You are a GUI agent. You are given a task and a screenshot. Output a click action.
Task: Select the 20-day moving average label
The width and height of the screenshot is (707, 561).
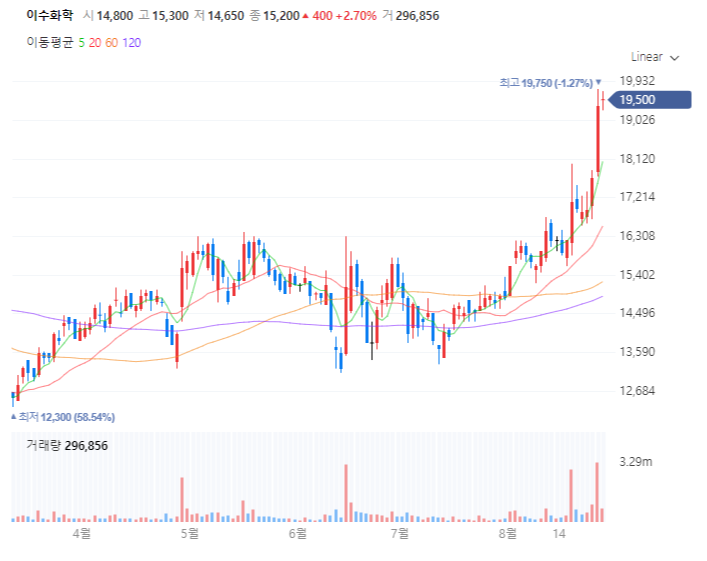[x=95, y=43]
